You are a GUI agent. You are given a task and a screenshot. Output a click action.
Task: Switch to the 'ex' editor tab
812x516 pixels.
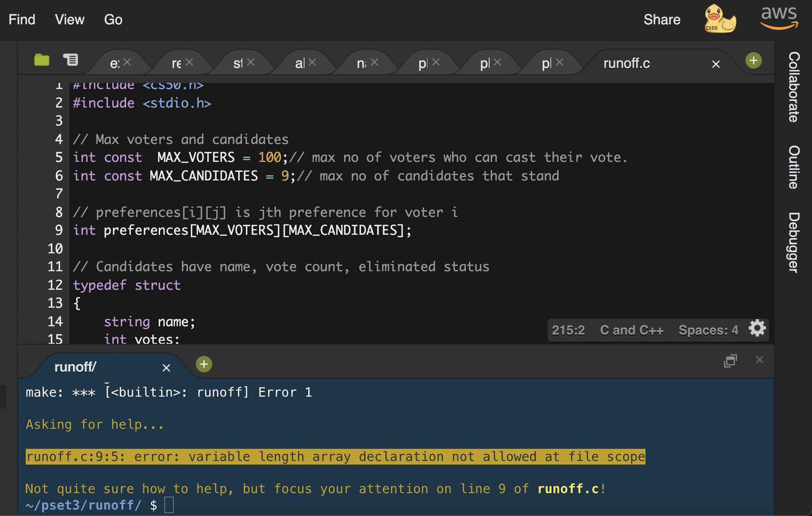click(115, 63)
